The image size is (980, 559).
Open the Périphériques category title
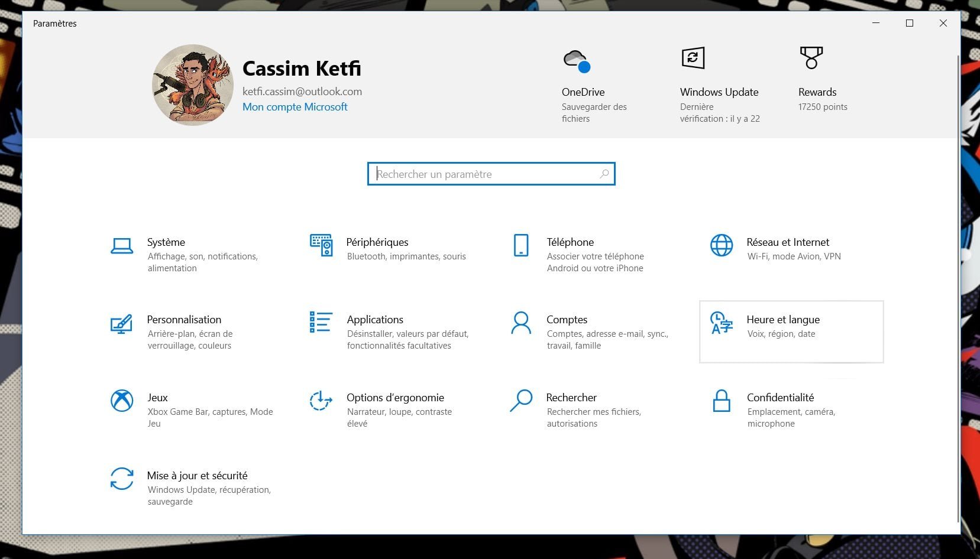coord(377,242)
